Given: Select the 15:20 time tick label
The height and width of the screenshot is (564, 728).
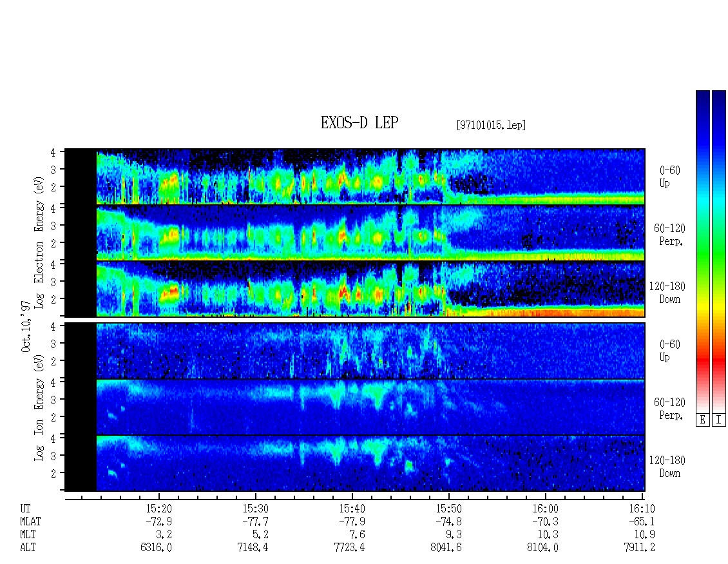Looking at the screenshot, I should click(x=158, y=509).
